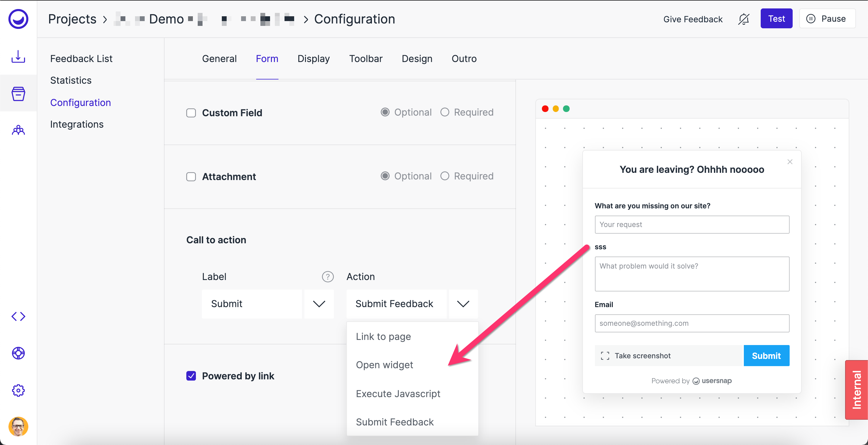Click the red Internal feedback tab

(856, 390)
